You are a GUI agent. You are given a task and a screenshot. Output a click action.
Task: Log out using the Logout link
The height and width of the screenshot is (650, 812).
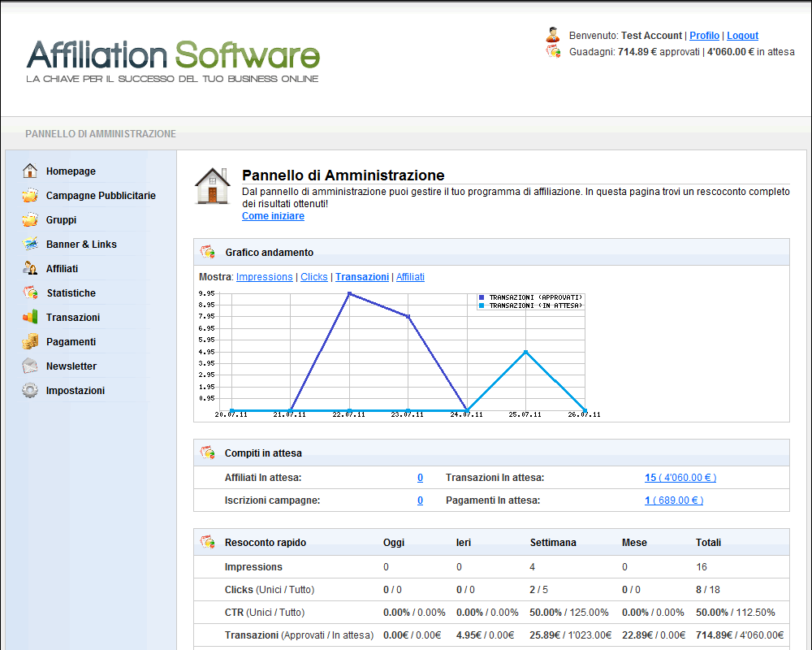pos(742,36)
